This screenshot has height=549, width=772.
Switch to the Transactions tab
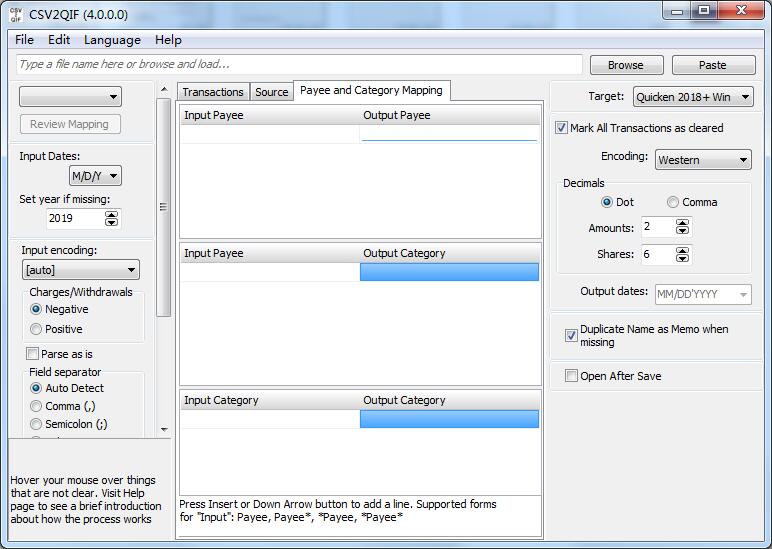213,92
